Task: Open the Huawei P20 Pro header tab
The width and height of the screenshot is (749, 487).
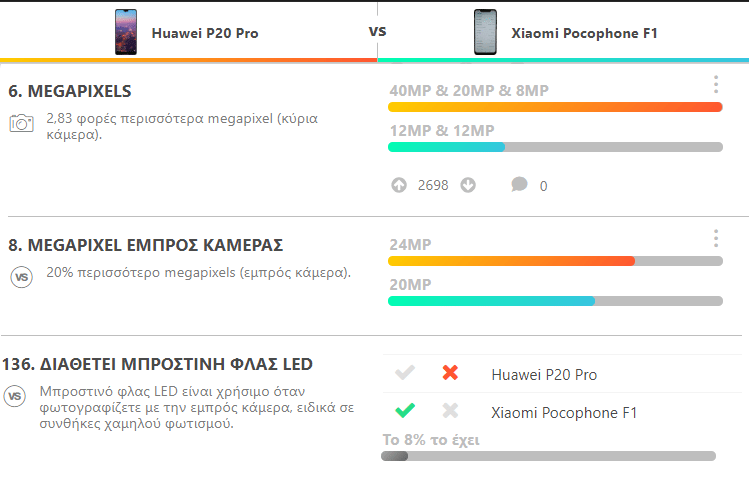Action: pos(188,32)
